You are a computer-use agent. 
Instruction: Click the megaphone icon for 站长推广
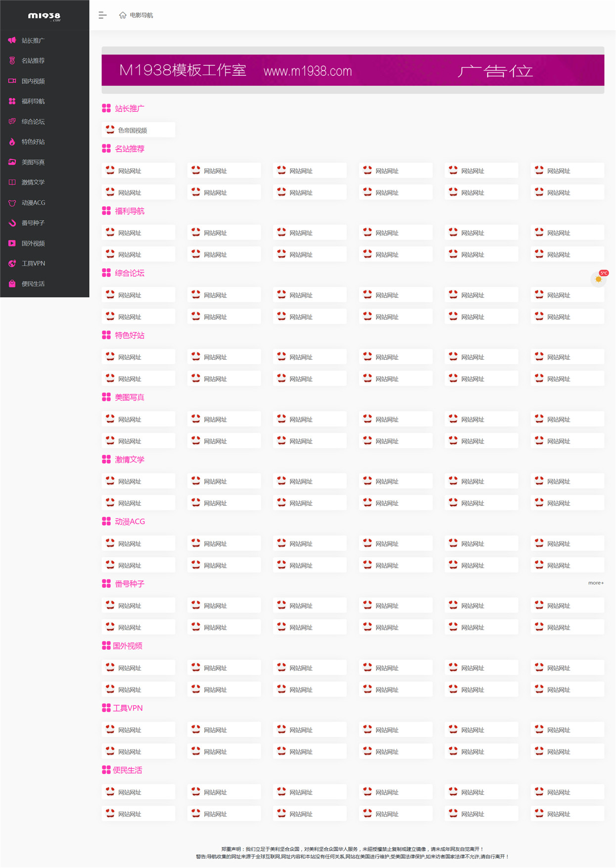[x=12, y=41]
